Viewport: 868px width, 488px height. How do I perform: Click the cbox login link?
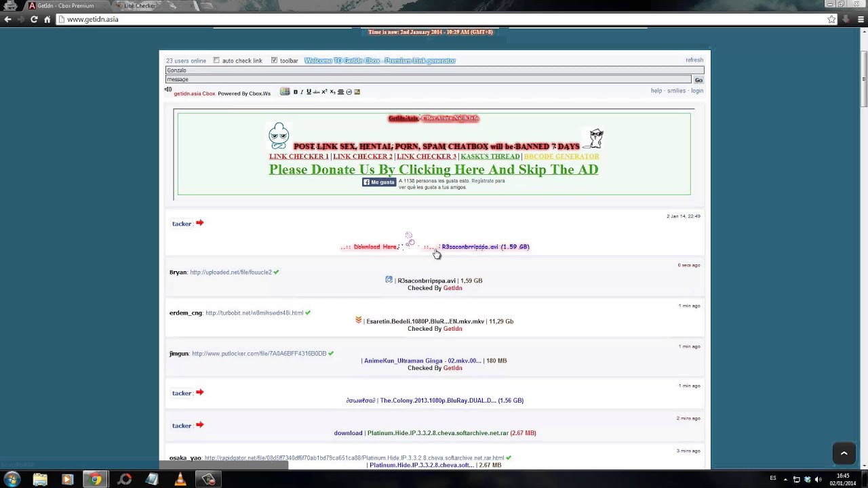point(697,91)
